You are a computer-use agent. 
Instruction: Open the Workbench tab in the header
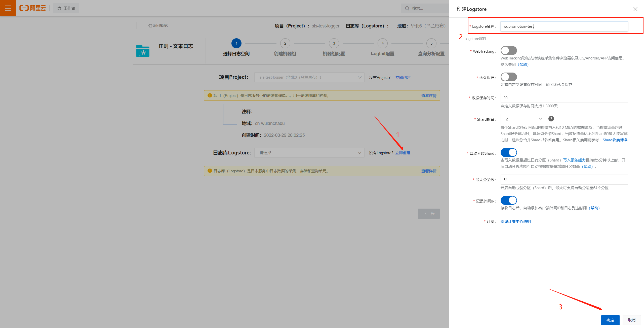[66, 8]
